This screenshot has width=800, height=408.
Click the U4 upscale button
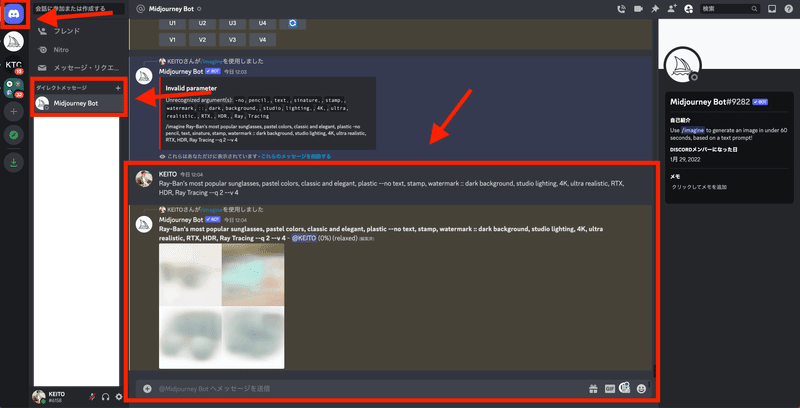click(263, 23)
